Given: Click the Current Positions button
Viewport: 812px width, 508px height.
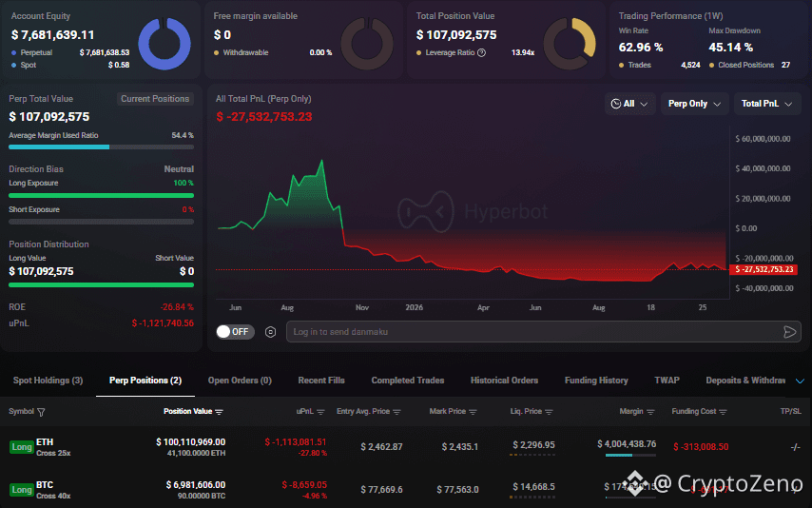Looking at the screenshot, I should click(155, 99).
